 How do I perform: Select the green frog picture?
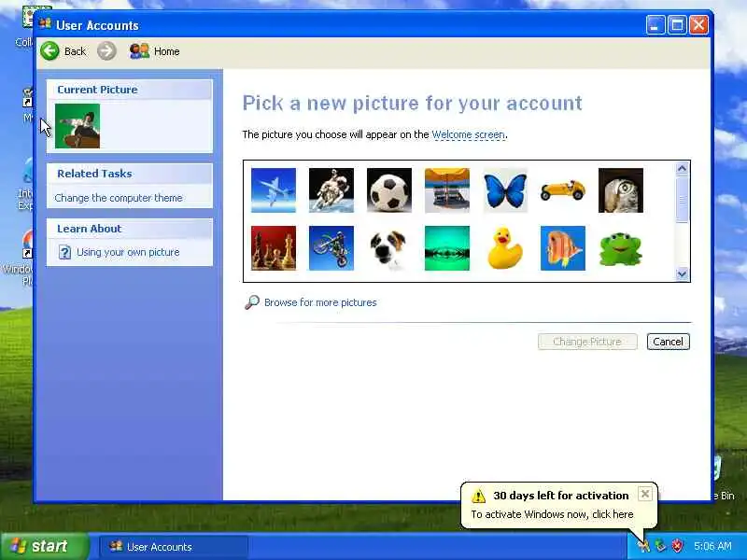click(x=621, y=248)
